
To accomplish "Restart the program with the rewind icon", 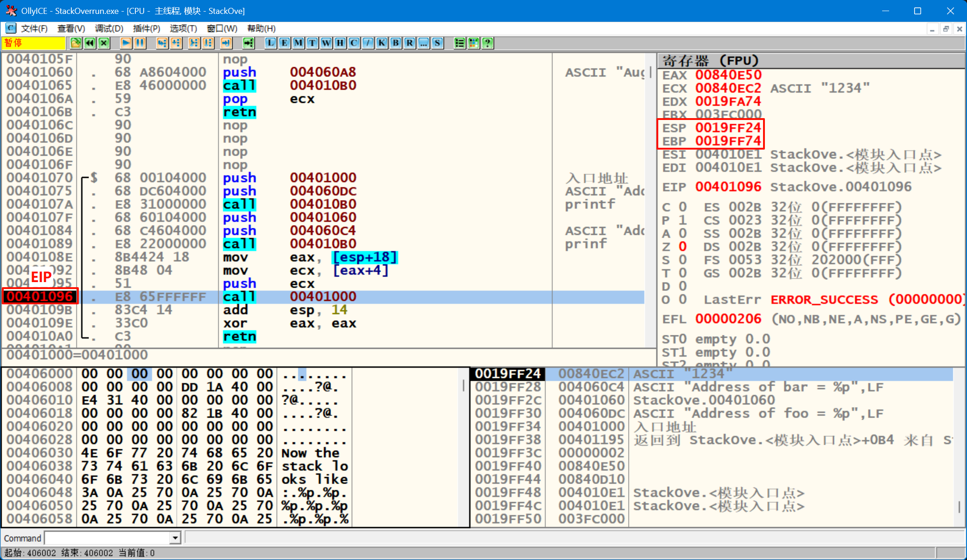I will click(x=90, y=43).
